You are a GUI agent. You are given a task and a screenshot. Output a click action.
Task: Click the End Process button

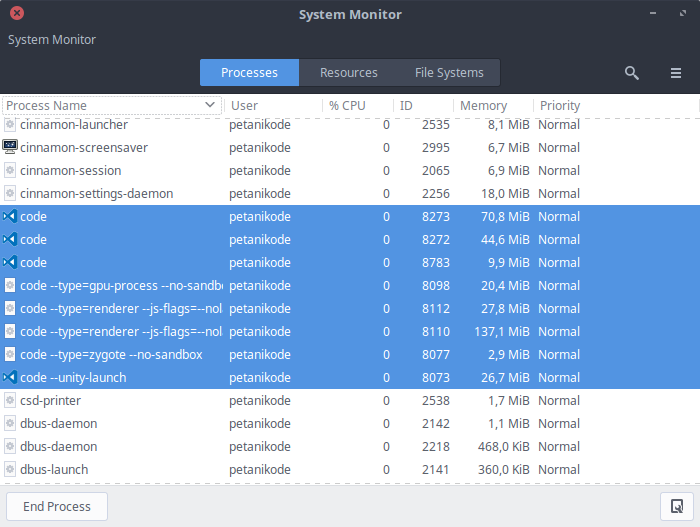point(57,506)
